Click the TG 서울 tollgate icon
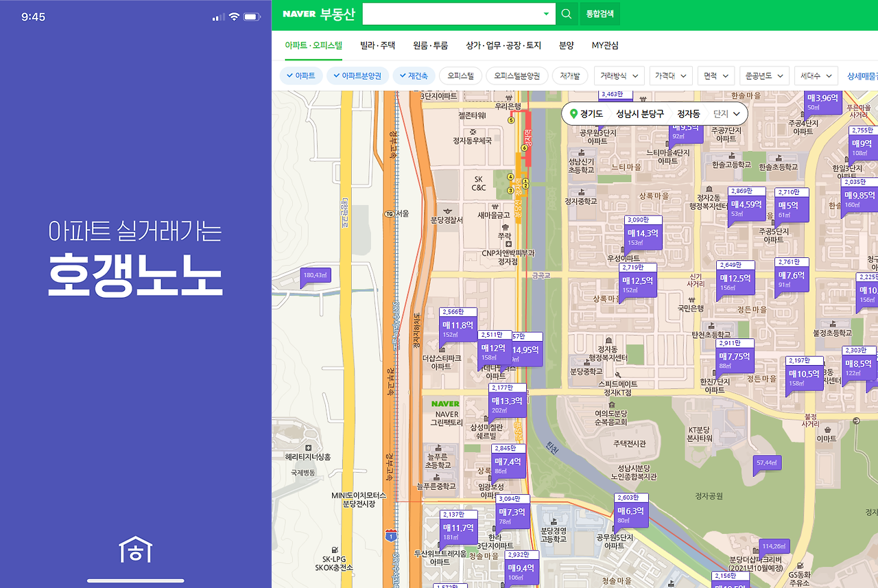This screenshot has width=878, height=588. [x=389, y=213]
